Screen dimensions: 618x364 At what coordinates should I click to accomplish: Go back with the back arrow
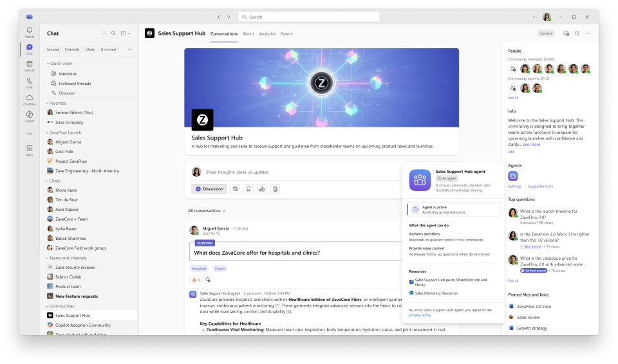(219, 17)
